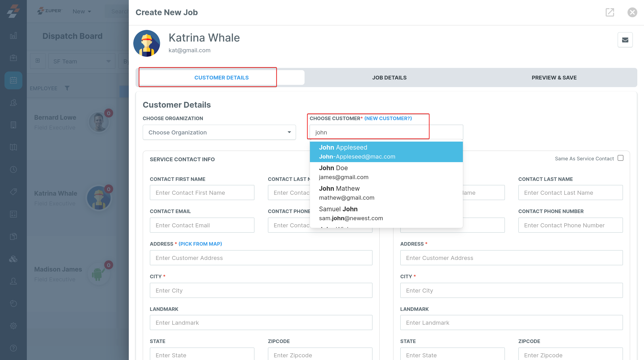Click the briefcase jobs sidebar icon
Image resolution: width=644 pixels, height=360 pixels.
point(13,58)
